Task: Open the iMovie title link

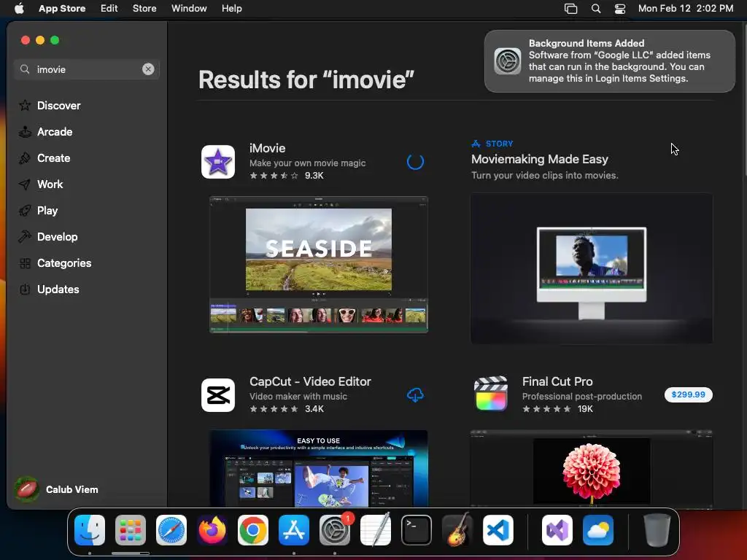Action: [x=267, y=148]
